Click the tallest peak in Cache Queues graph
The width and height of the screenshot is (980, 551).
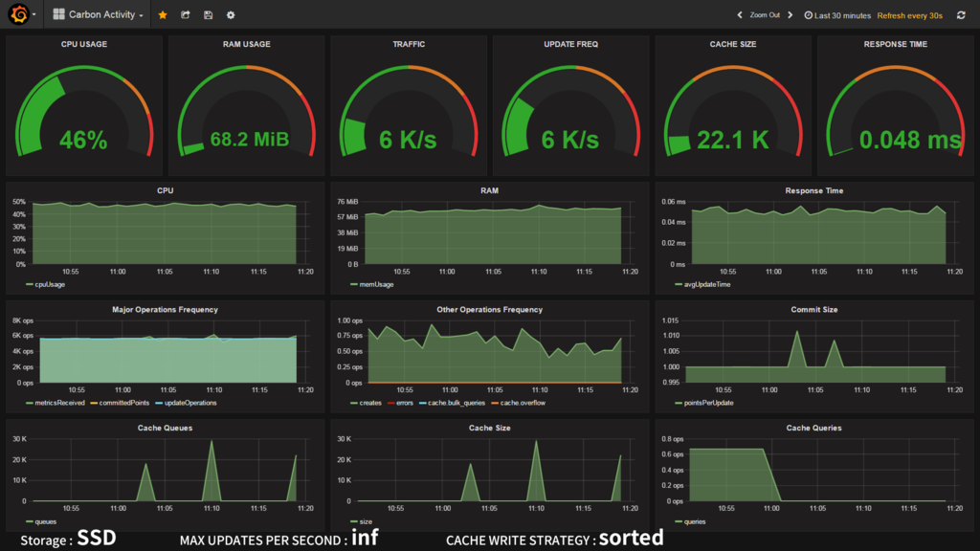pos(212,442)
